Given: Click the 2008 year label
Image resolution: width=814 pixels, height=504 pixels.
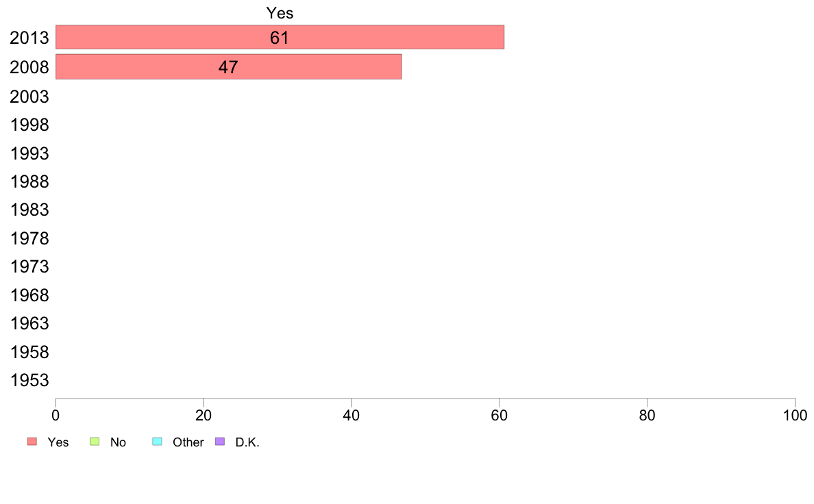Looking at the screenshot, I should tap(29, 68).
